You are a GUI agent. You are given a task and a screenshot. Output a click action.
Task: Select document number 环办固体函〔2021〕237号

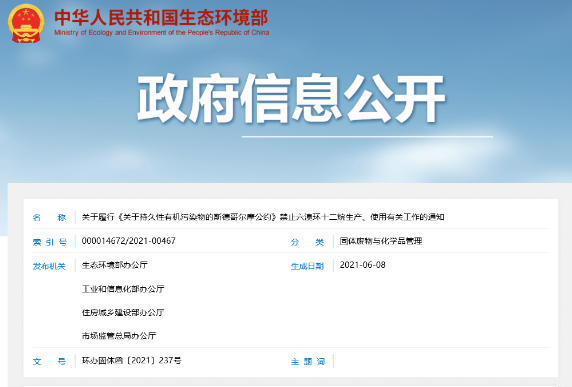coord(132,360)
